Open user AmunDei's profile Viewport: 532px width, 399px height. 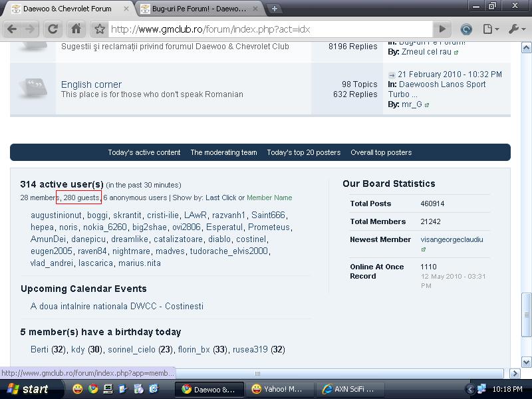[48, 239]
